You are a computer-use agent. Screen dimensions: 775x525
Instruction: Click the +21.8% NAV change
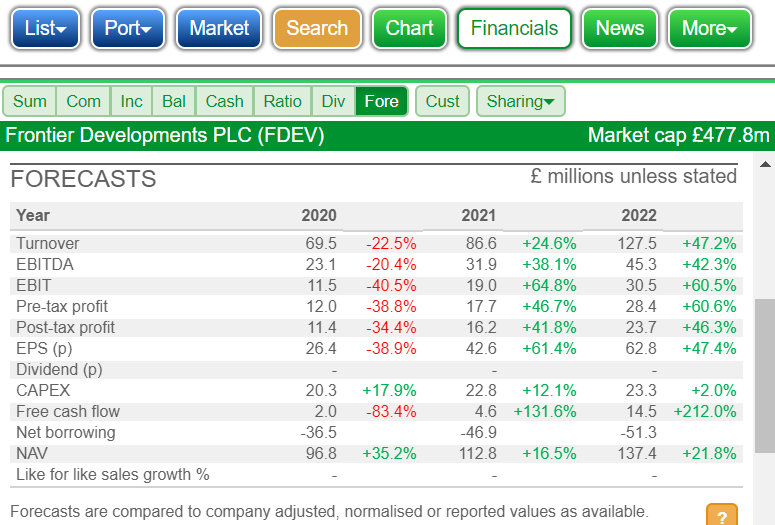[709, 454]
